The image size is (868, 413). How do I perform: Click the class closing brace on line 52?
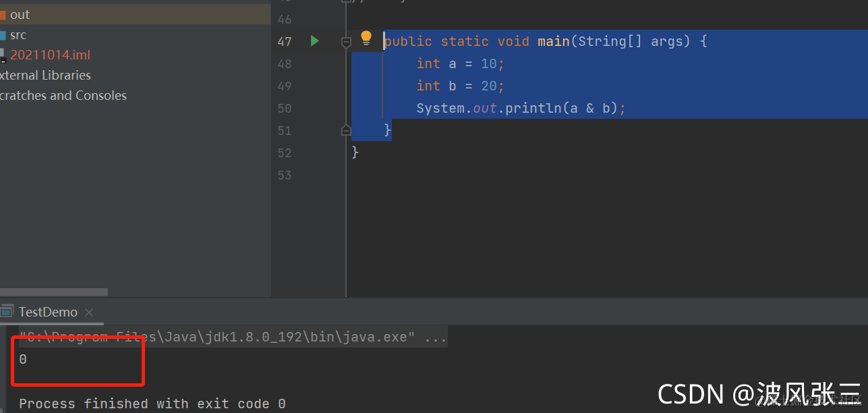(x=355, y=153)
